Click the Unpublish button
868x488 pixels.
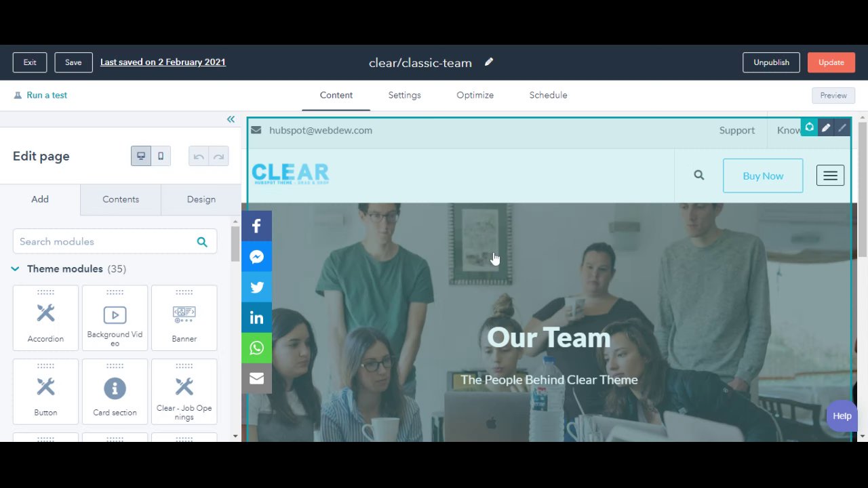point(771,62)
